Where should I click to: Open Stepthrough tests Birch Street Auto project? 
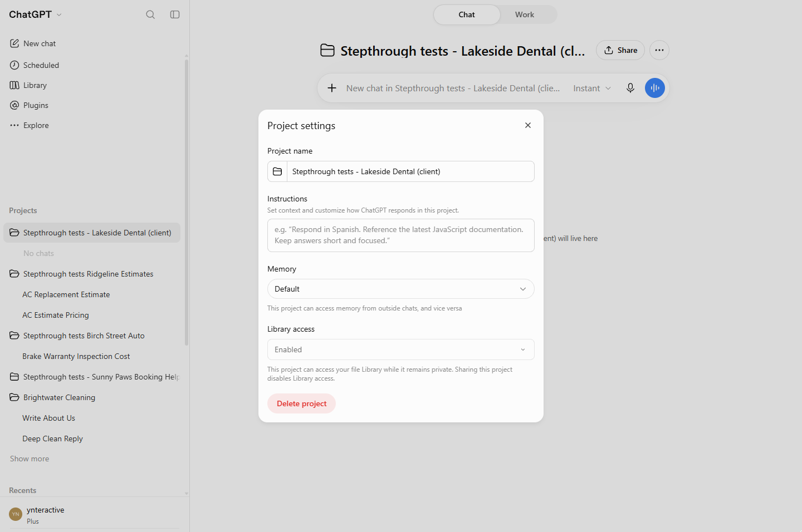92,336
